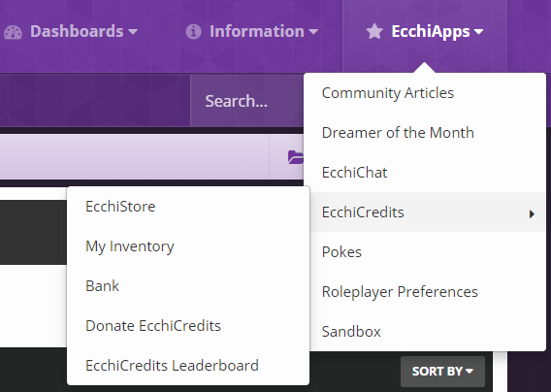Collapse the EcchiApps dropdown menu

(425, 32)
